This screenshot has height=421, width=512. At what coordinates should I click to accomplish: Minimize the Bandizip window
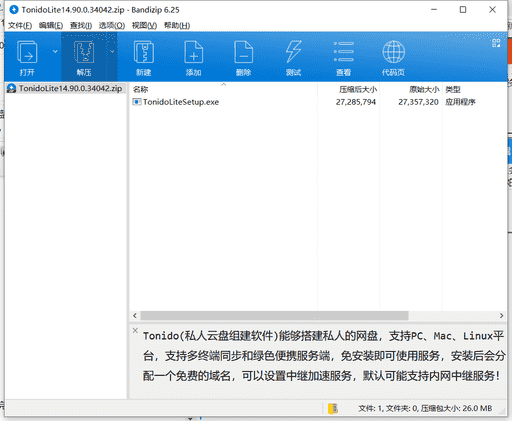434,10
